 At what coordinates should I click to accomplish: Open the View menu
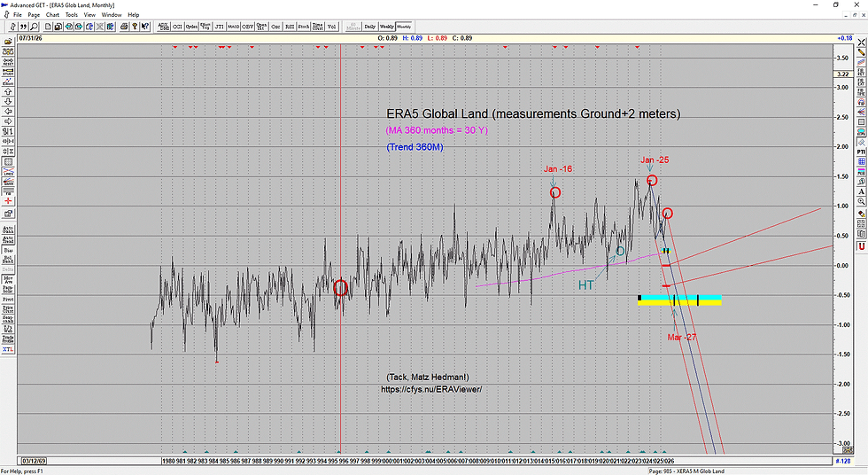[x=89, y=15]
